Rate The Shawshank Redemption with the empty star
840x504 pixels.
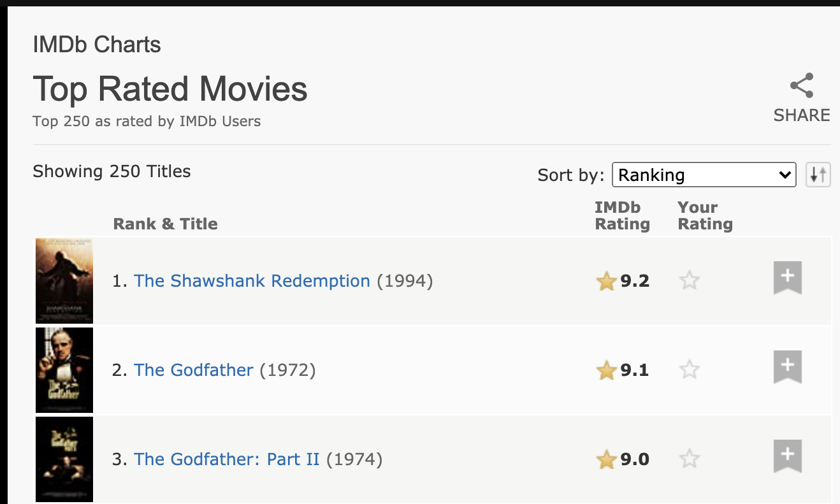[689, 280]
